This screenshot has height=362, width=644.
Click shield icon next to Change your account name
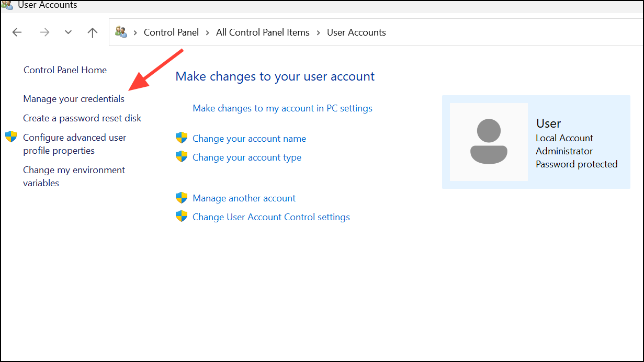pos(182,138)
